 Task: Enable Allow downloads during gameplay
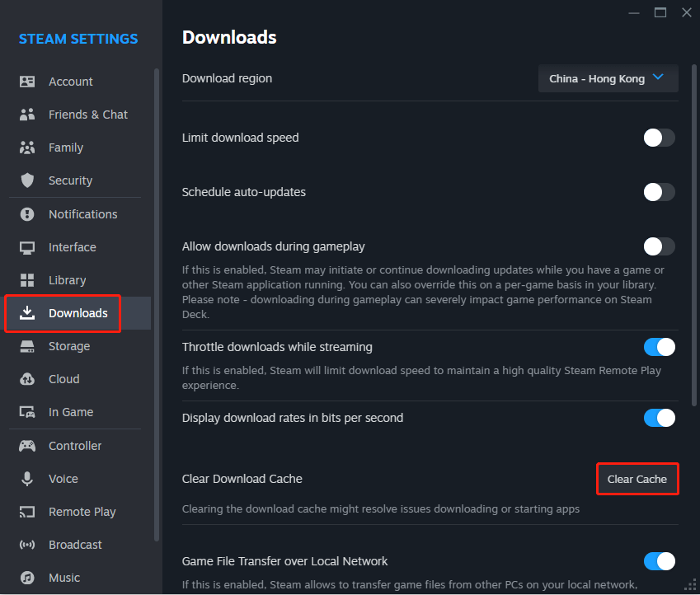point(659,246)
